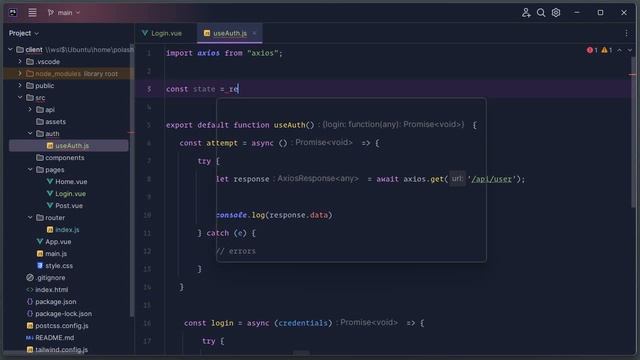This screenshot has width=640, height=360.
Task: Open router index.js file
Action: pos(63,230)
